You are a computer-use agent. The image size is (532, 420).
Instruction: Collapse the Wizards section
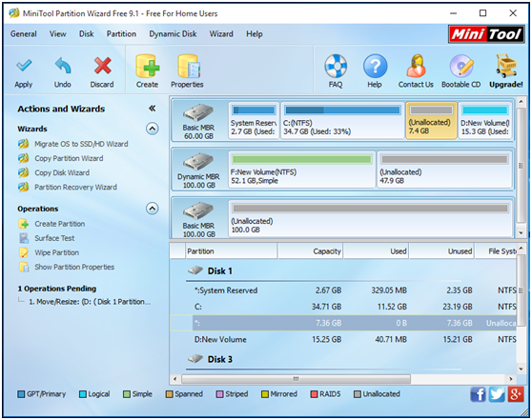pyautogui.click(x=152, y=129)
